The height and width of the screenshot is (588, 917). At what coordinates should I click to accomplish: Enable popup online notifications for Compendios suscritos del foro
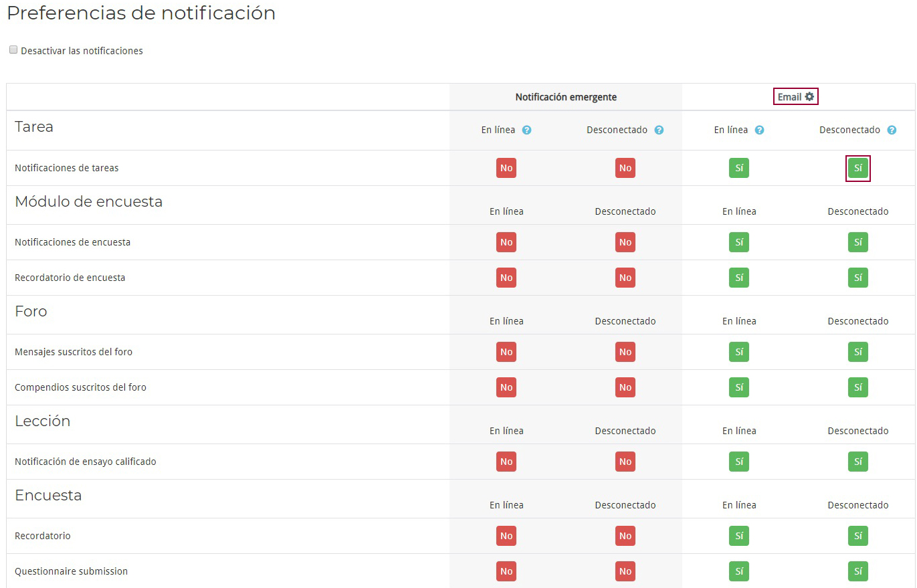click(x=506, y=387)
